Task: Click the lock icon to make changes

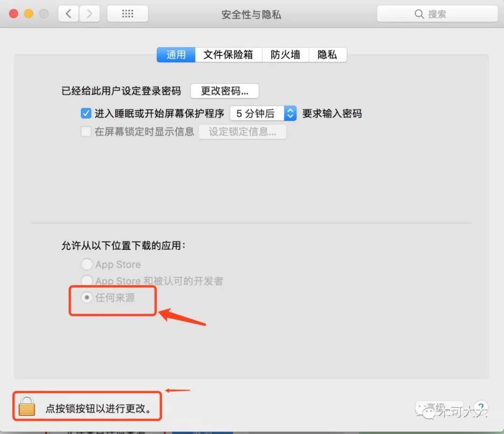Action: click(x=27, y=406)
